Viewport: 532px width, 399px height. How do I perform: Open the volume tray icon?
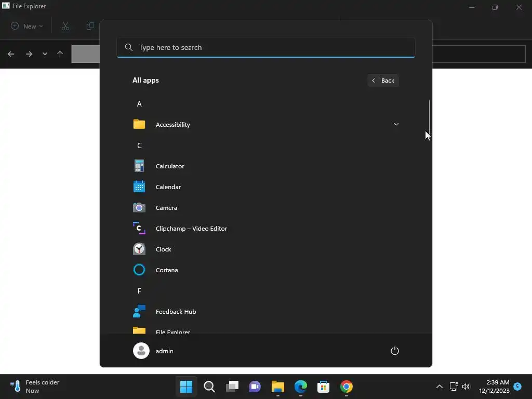[466, 387]
